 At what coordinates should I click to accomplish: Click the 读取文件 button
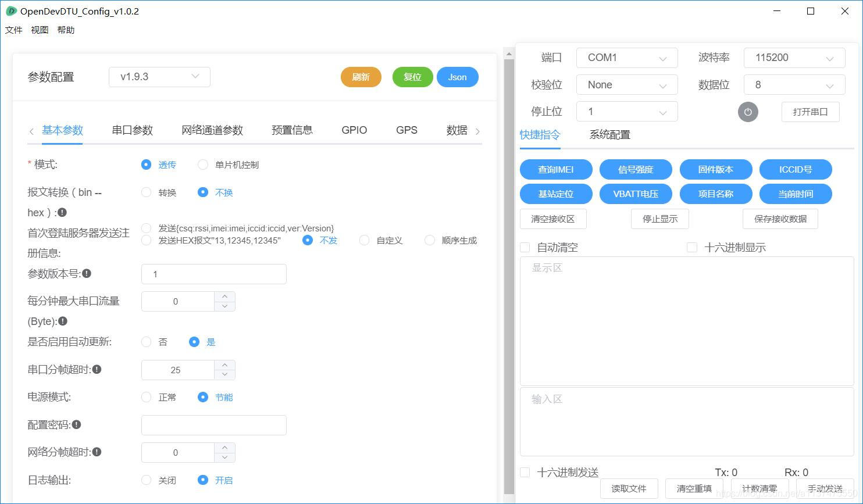[x=629, y=488]
